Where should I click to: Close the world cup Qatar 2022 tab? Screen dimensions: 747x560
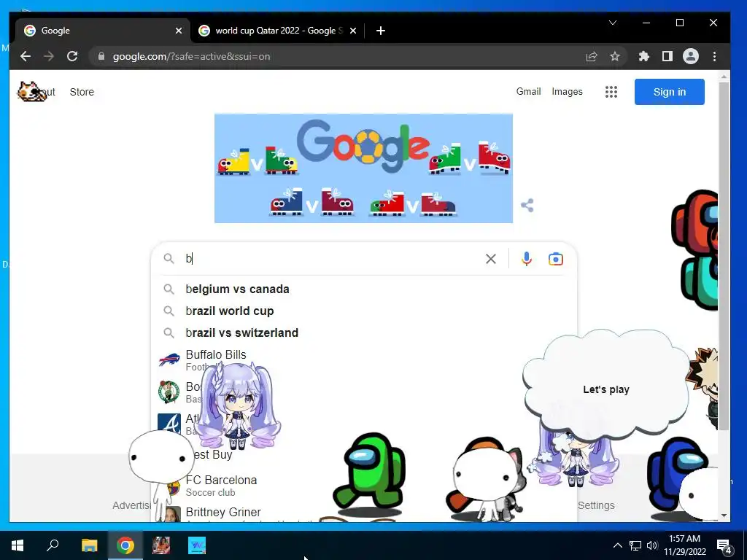click(x=353, y=31)
